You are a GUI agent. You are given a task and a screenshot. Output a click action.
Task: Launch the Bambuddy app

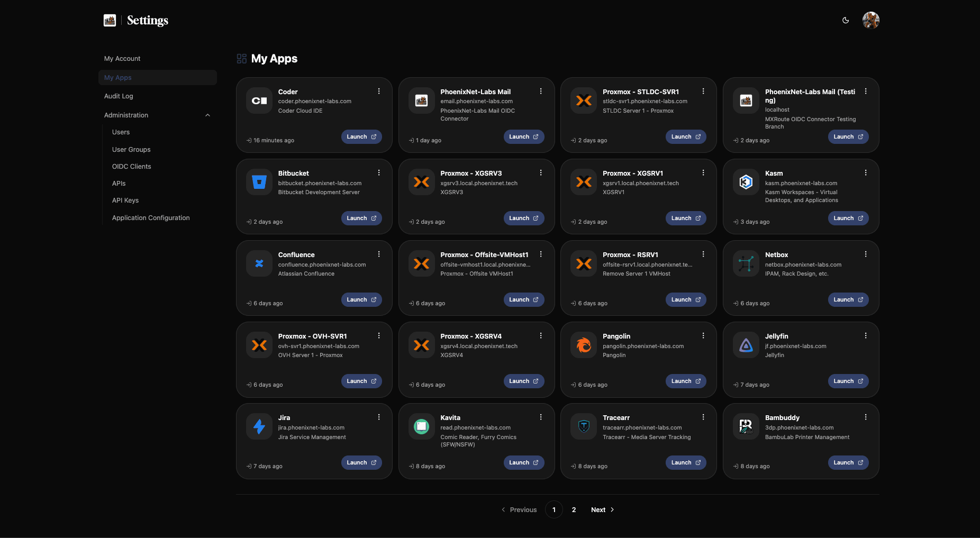pyautogui.click(x=848, y=462)
